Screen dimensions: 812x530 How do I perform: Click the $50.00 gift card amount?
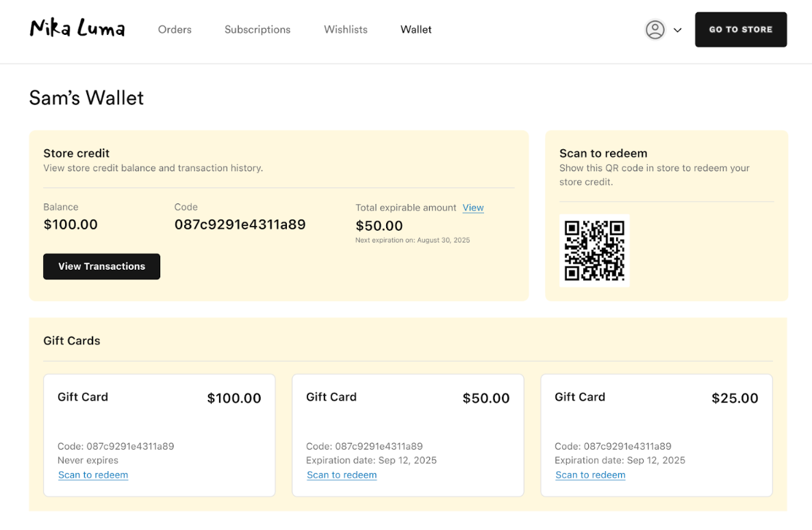click(486, 398)
